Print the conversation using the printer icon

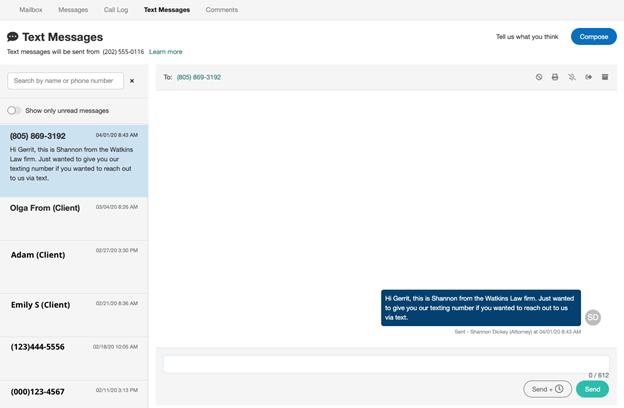pyautogui.click(x=555, y=77)
